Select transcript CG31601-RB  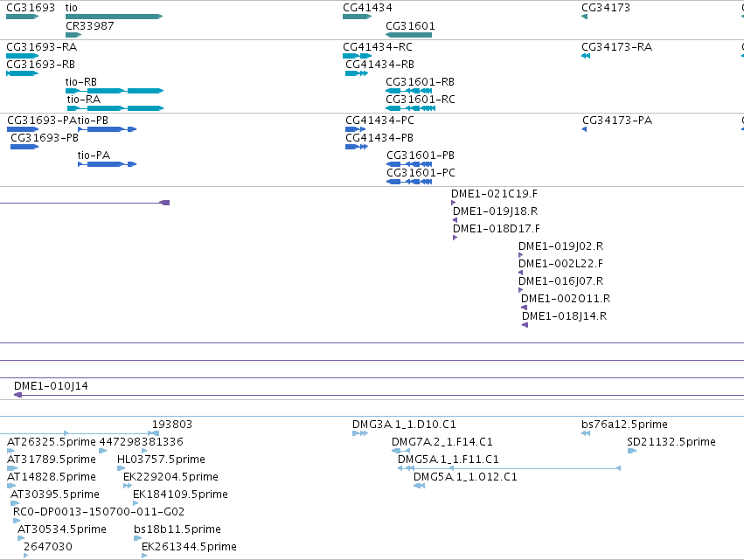(x=409, y=91)
